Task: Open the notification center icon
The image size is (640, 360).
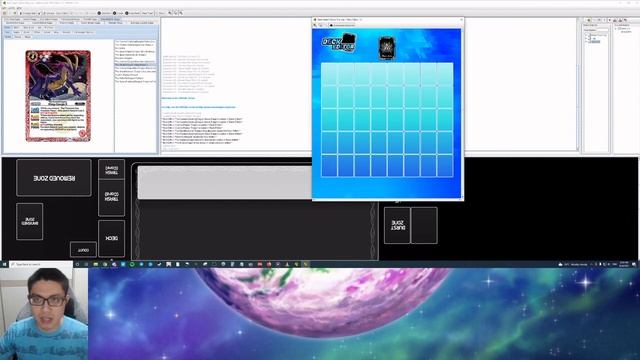Action: pyautogui.click(x=634, y=264)
